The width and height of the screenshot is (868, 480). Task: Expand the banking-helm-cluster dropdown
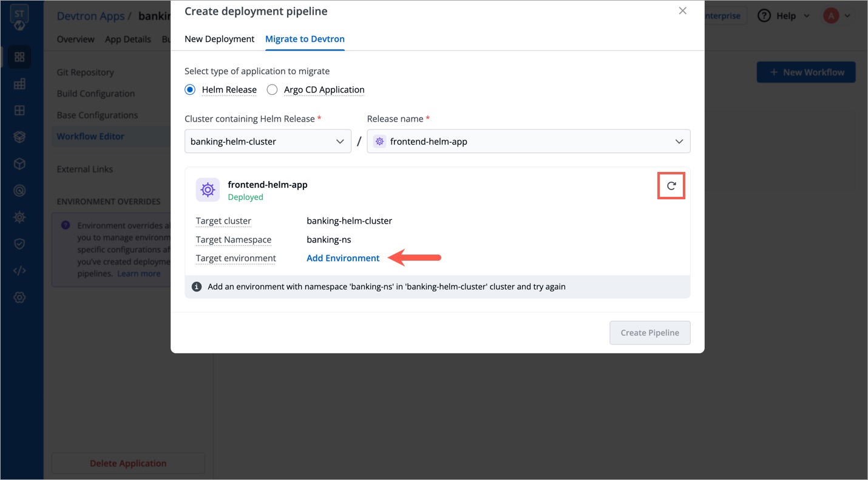point(268,142)
